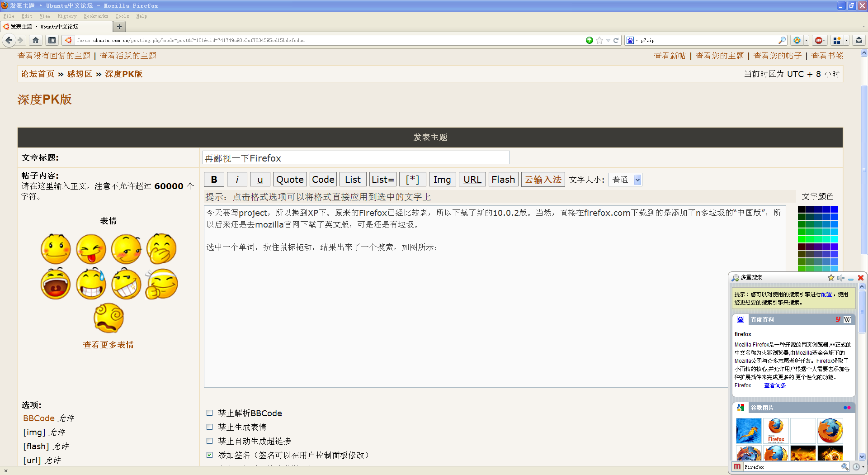The width and height of the screenshot is (868, 475).
Task: Check the 禁止解析BBCode checkbox
Action: (x=209, y=413)
